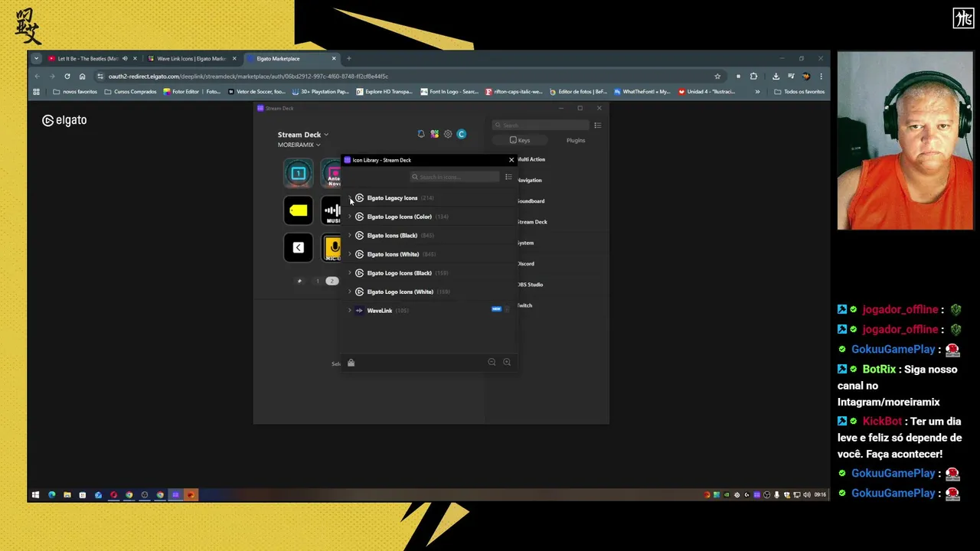Open Chrome three-dot menu
This screenshot has height=551, width=980.
tap(821, 77)
